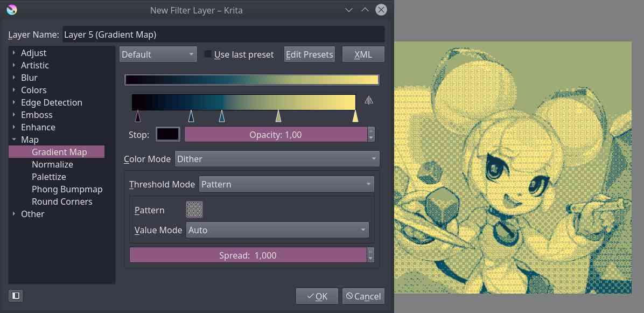Expand the Colors filter category
Image resolution: width=644 pixels, height=313 pixels.
point(14,90)
